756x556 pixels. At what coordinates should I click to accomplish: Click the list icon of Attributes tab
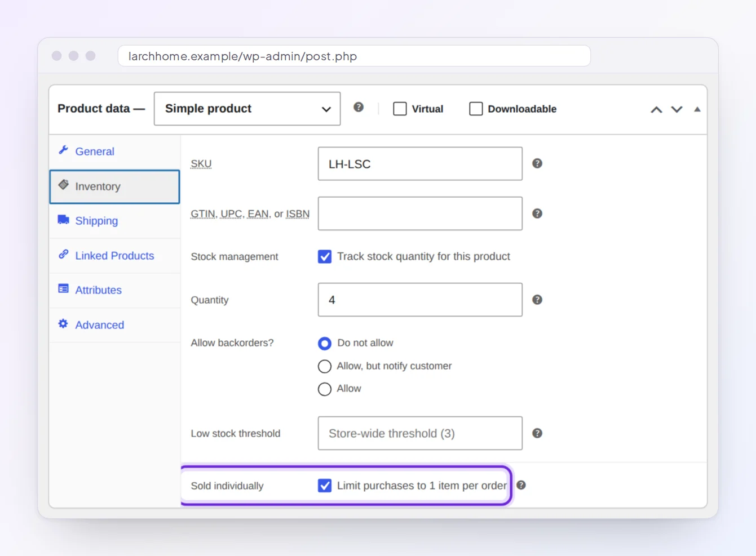(x=63, y=289)
